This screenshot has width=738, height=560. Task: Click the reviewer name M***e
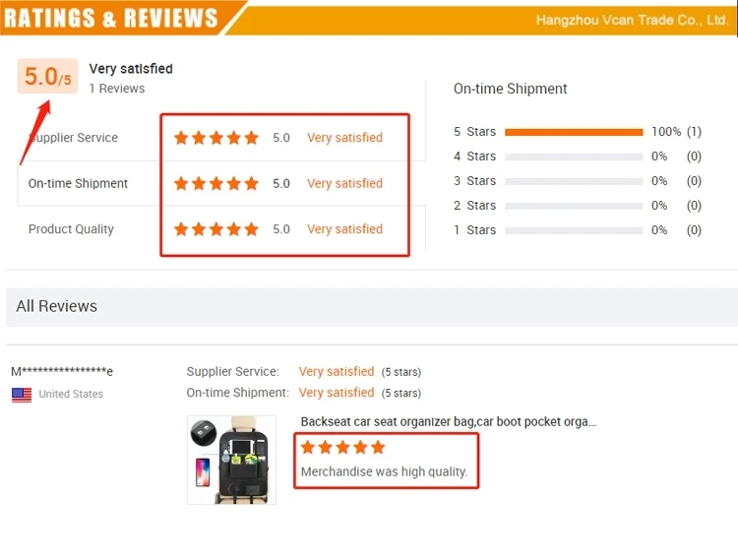coord(62,371)
